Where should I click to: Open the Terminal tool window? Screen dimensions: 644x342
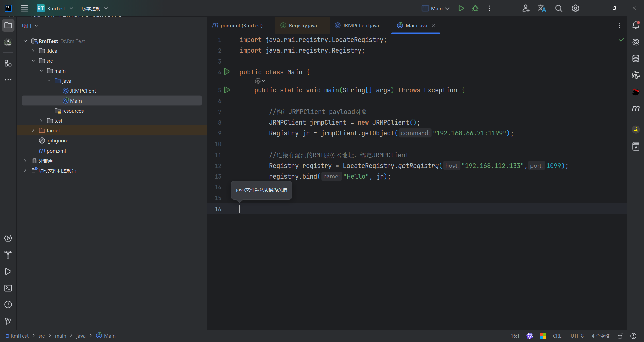[x=8, y=288]
